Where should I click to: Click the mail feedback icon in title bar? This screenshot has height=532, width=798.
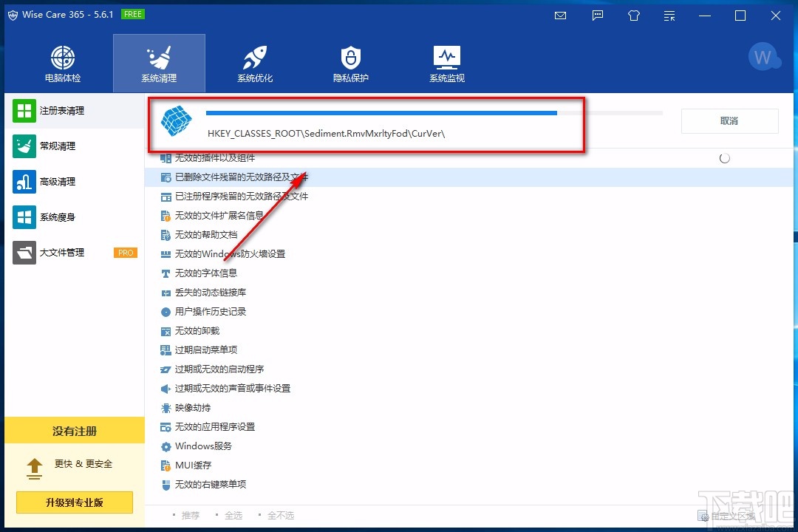pos(560,16)
